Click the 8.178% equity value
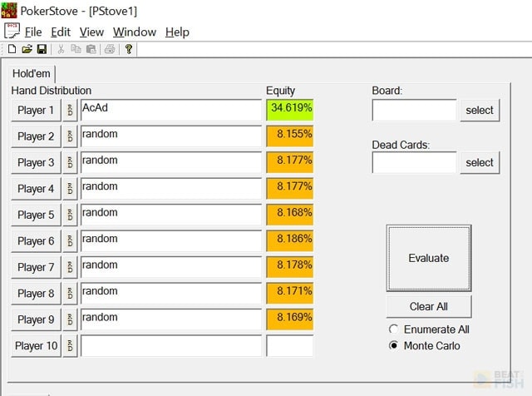 pyautogui.click(x=290, y=267)
